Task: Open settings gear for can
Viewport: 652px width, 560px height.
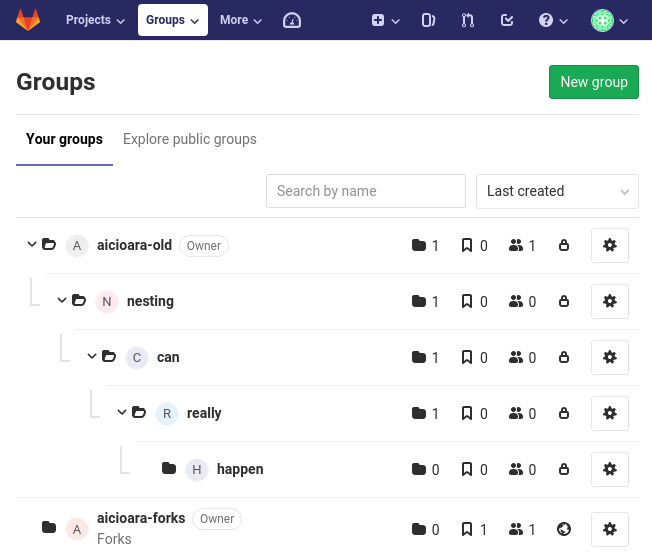Action: coord(610,357)
